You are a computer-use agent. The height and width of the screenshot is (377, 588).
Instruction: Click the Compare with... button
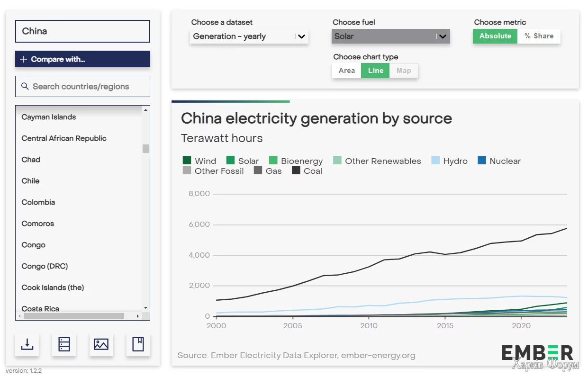click(x=82, y=59)
